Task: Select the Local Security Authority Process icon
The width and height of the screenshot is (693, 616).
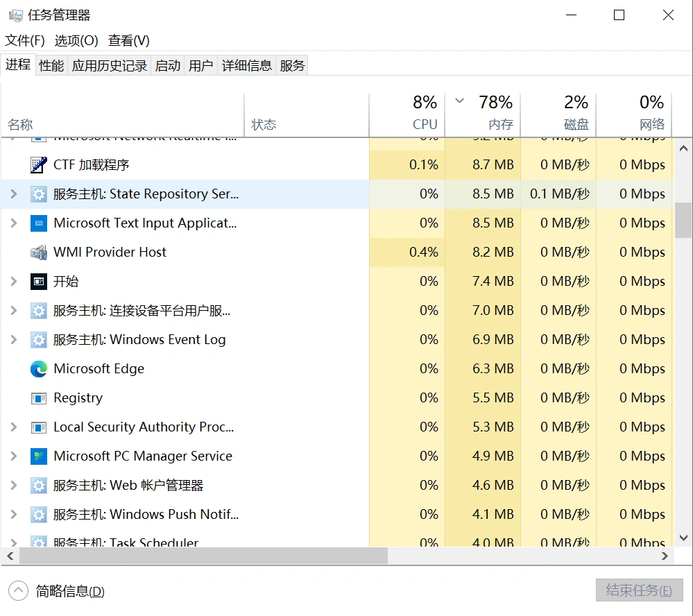Action: pos(39,427)
